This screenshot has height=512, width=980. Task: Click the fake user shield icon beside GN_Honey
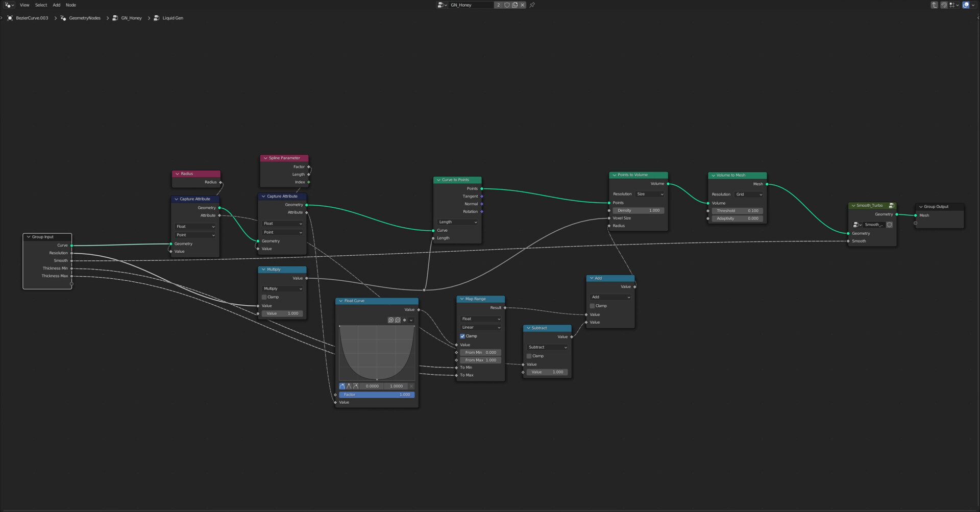click(x=507, y=5)
